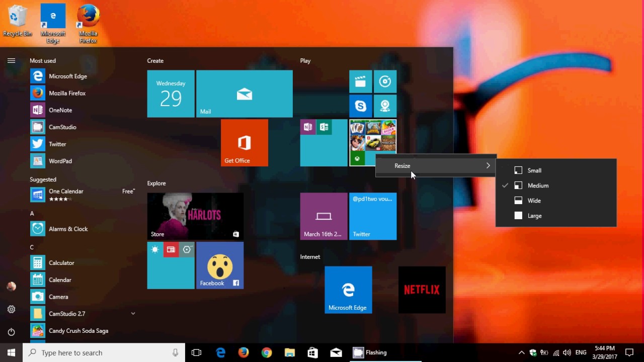This screenshot has height=362, width=644.
Task: Open Camera from the app list
Action: coord(83,297)
